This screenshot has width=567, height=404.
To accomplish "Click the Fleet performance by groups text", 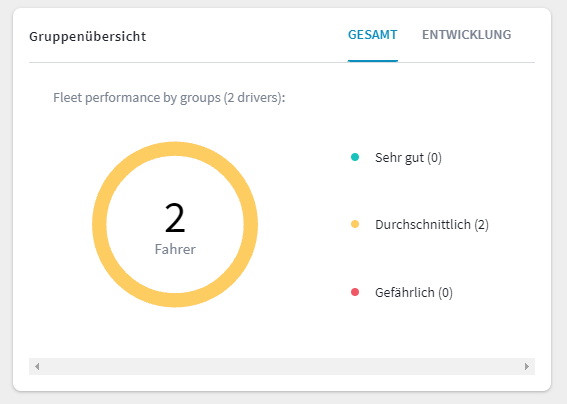I will 169,98.
